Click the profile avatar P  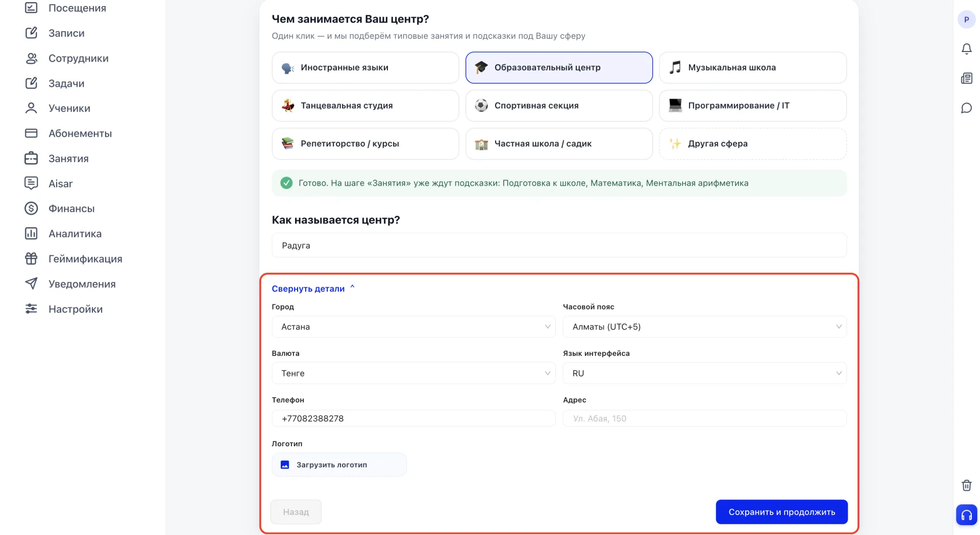pyautogui.click(x=966, y=19)
